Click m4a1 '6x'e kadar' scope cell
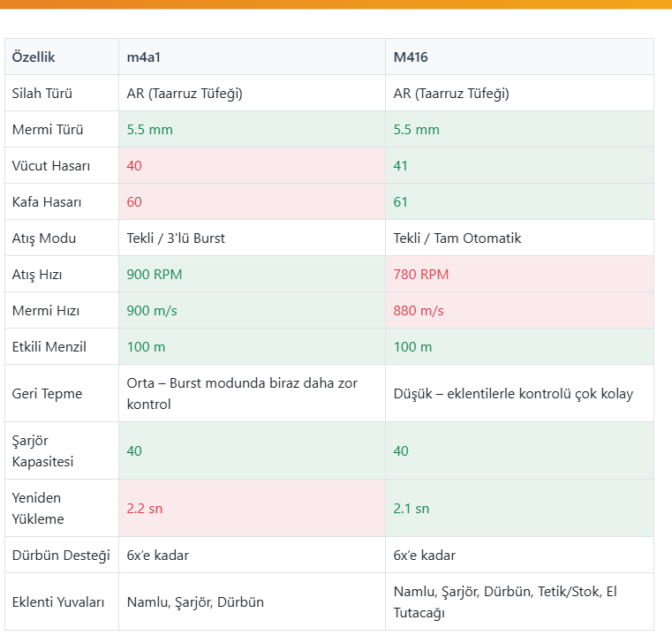The width and height of the screenshot is (672, 643). tap(252, 556)
